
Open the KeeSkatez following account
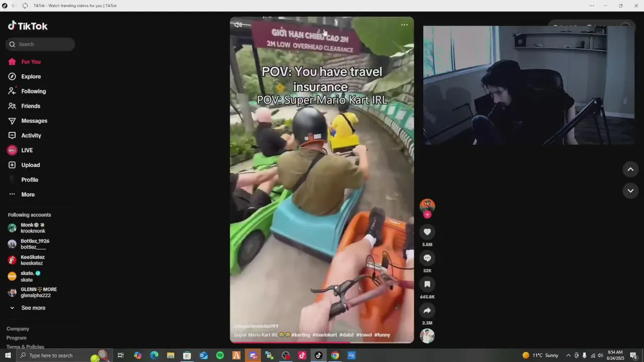[27, 260]
